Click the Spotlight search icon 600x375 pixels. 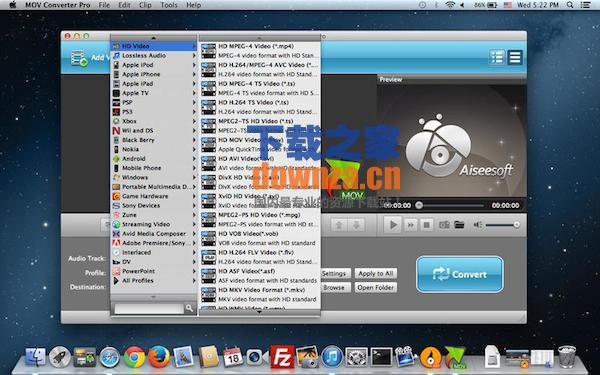tap(570, 5)
